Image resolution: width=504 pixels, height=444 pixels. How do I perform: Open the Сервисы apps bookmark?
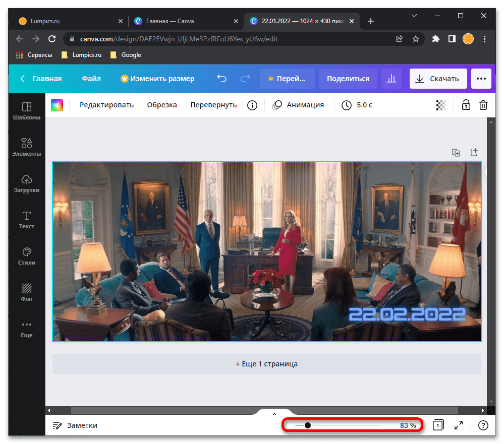tap(34, 55)
